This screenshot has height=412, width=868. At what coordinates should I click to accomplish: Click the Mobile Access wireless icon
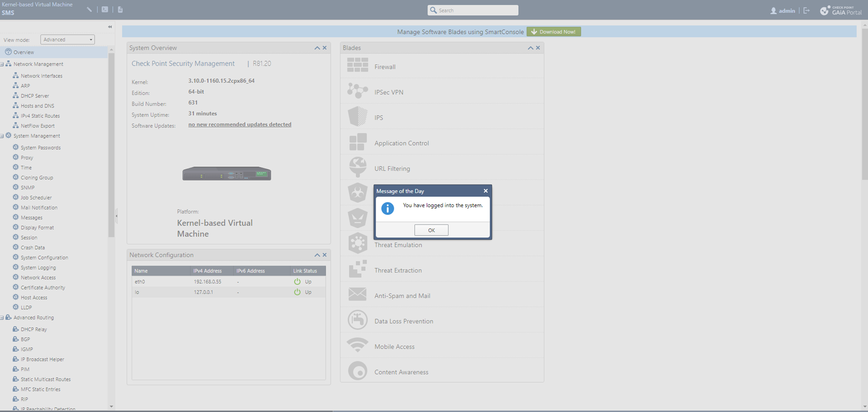[x=357, y=346]
